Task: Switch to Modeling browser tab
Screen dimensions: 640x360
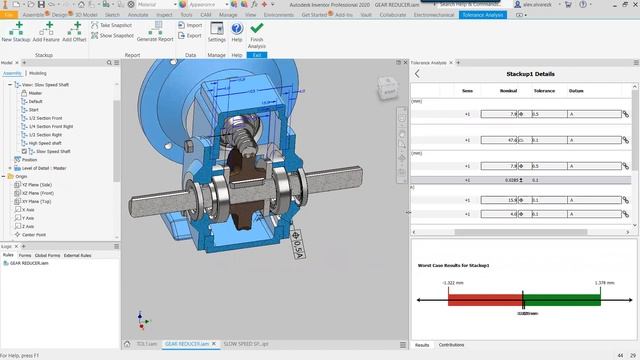Action: coord(38,73)
